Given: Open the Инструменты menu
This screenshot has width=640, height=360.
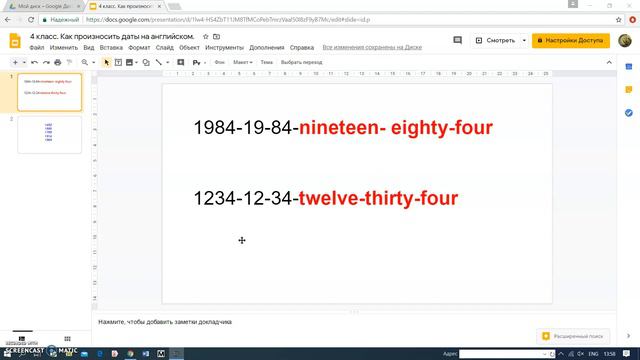Looking at the screenshot, I should pos(224,48).
